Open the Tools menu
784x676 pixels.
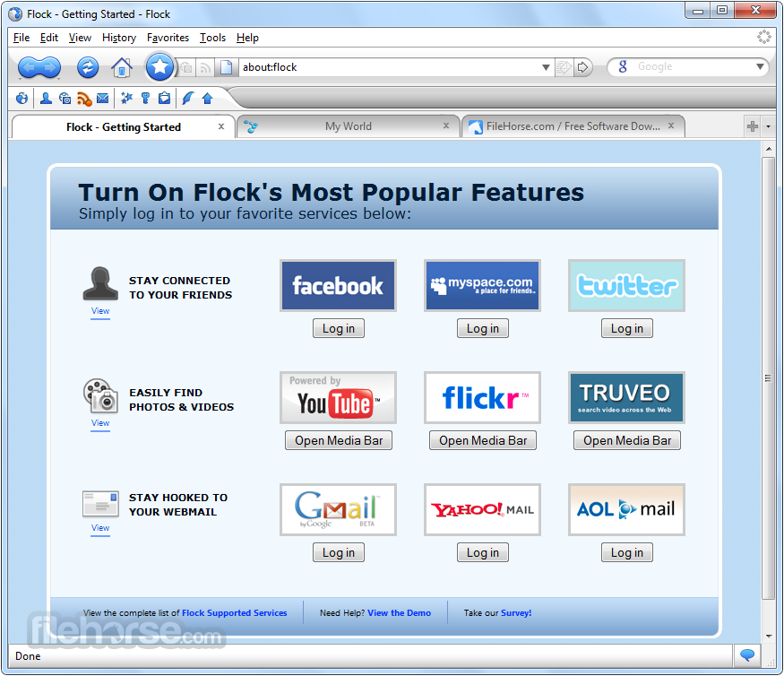(212, 38)
